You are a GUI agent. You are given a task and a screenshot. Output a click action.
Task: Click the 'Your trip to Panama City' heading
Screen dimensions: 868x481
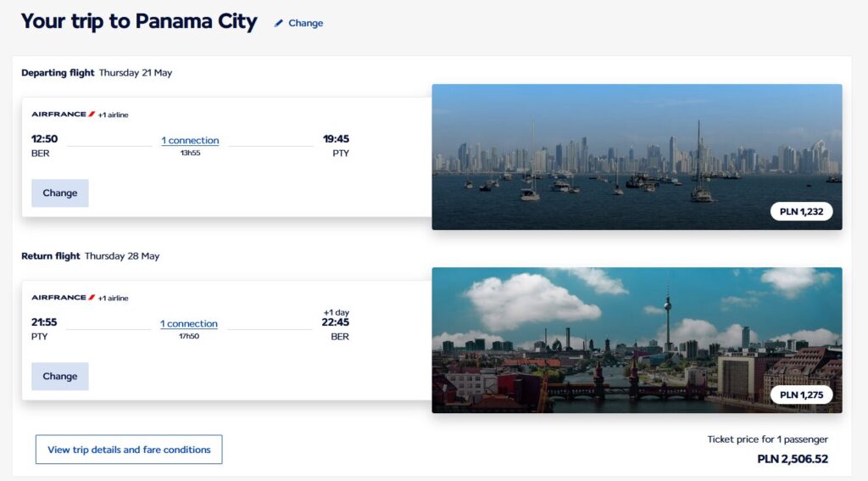click(x=139, y=22)
